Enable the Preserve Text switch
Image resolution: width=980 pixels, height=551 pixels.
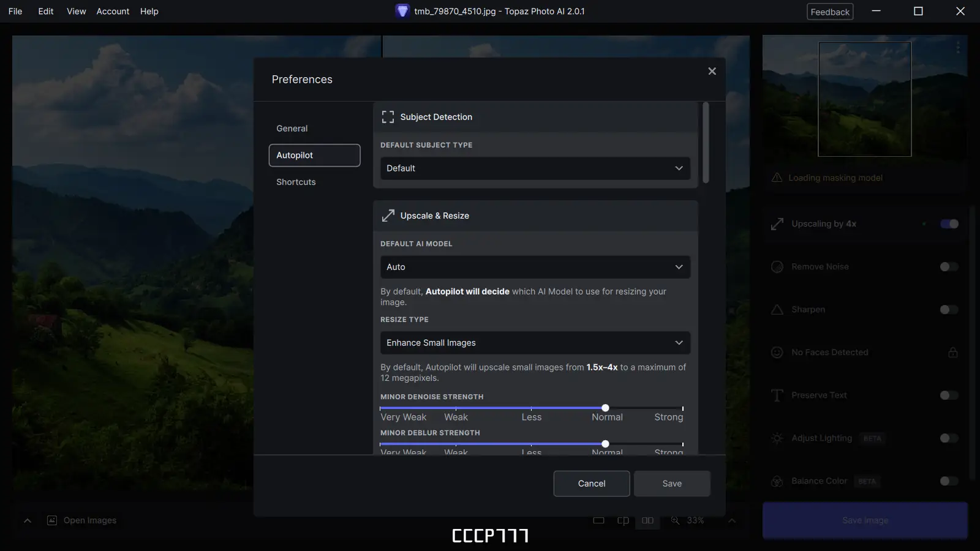coord(949,395)
